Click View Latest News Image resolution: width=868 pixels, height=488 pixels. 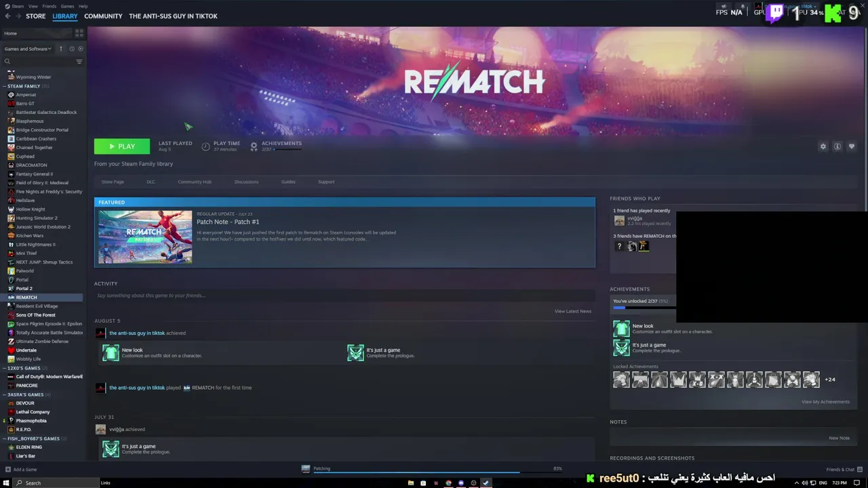coord(573,311)
